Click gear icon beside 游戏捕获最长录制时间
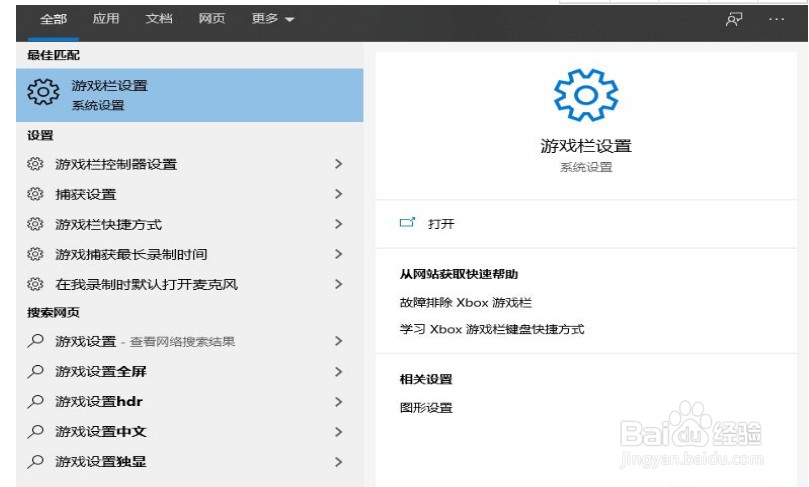The image size is (809, 487). 35,254
